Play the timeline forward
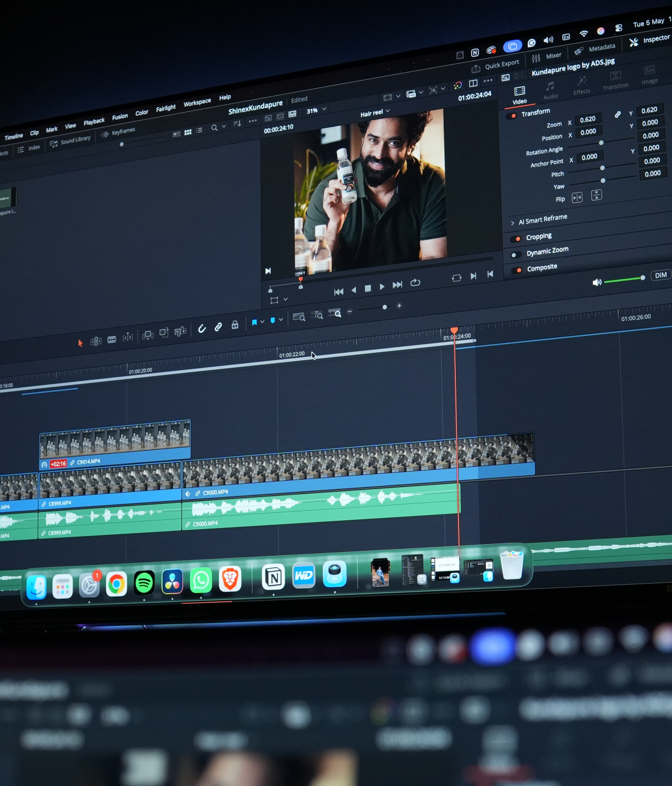This screenshot has width=672, height=786. point(382,286)
